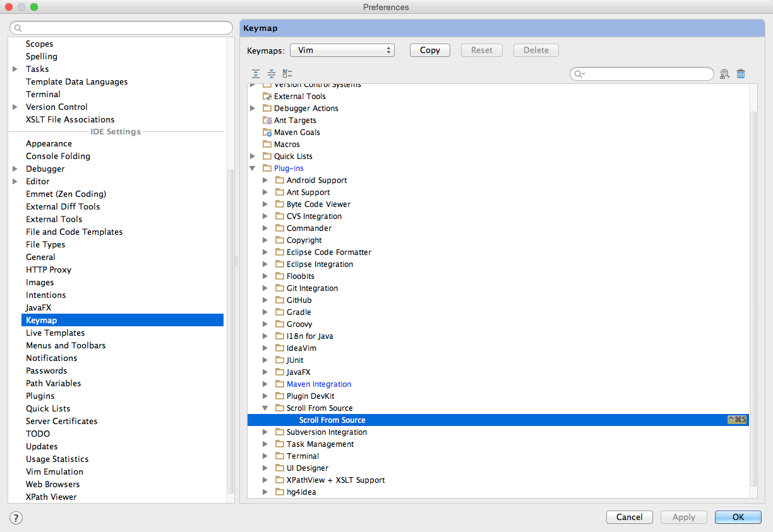
Task: Select Vim Emulation in the settings list
Action: (x=54, y=471)
